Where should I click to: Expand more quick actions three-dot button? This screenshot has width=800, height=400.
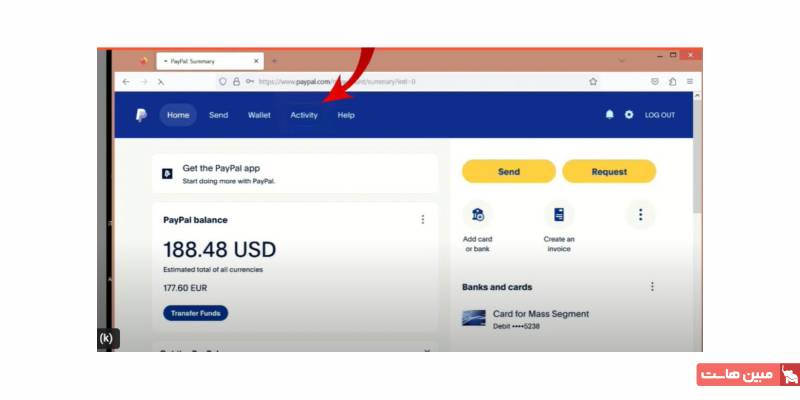tap(641, 215)
